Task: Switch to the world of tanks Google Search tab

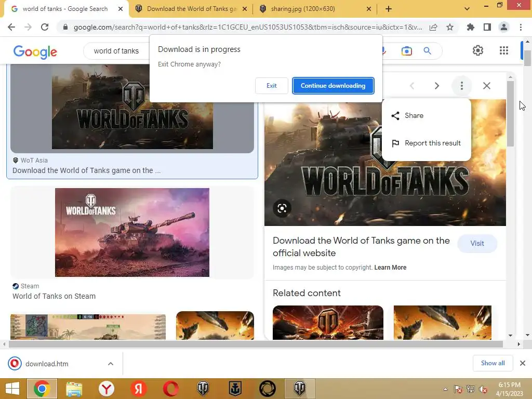Action: click(x=65, y=9)
